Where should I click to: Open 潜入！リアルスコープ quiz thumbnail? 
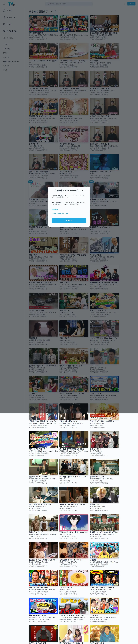(44, 440)
